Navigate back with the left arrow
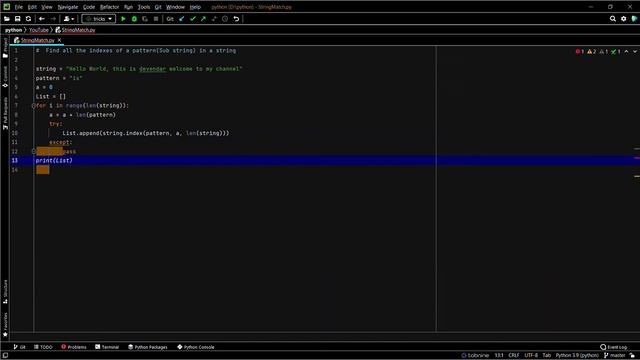Image resolution: width=640 pixels, height=360 pixels. tap(42, 19)
